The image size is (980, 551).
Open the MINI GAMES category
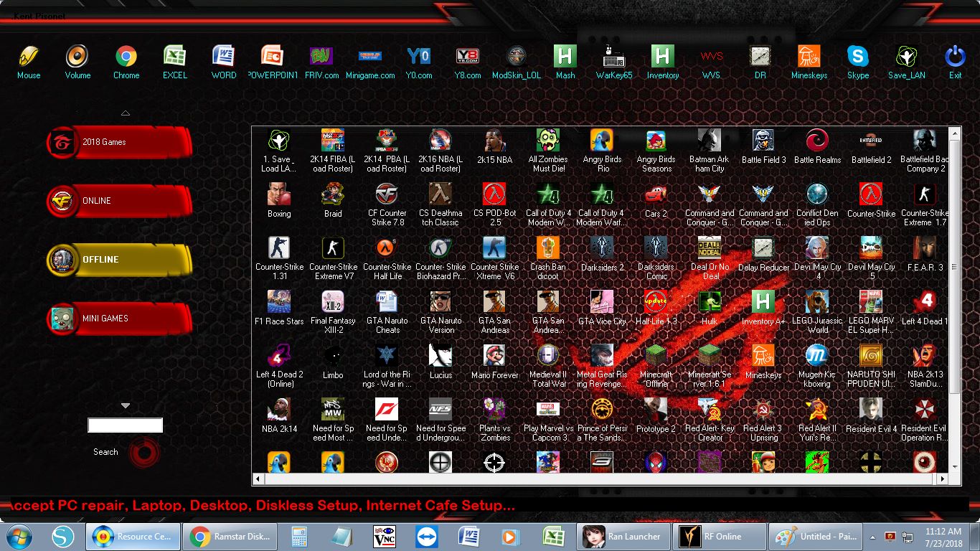tap(119, 319)
